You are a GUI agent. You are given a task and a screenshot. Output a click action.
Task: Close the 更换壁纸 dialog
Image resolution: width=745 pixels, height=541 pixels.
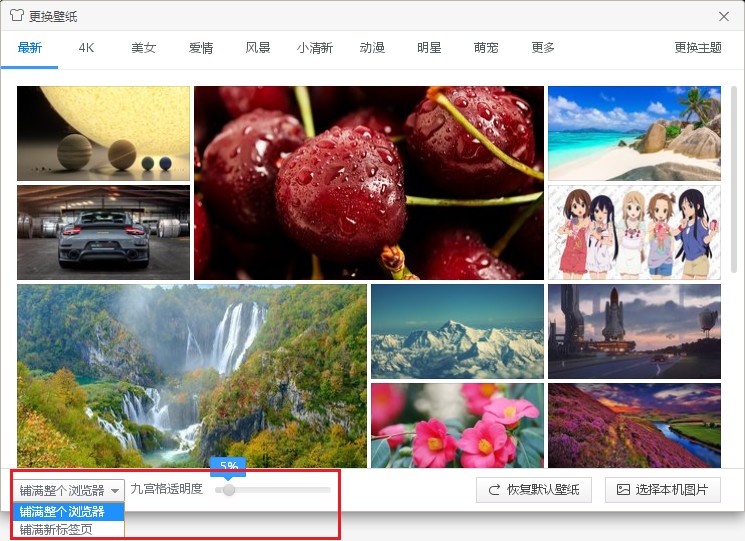click(x=724, y=17)
